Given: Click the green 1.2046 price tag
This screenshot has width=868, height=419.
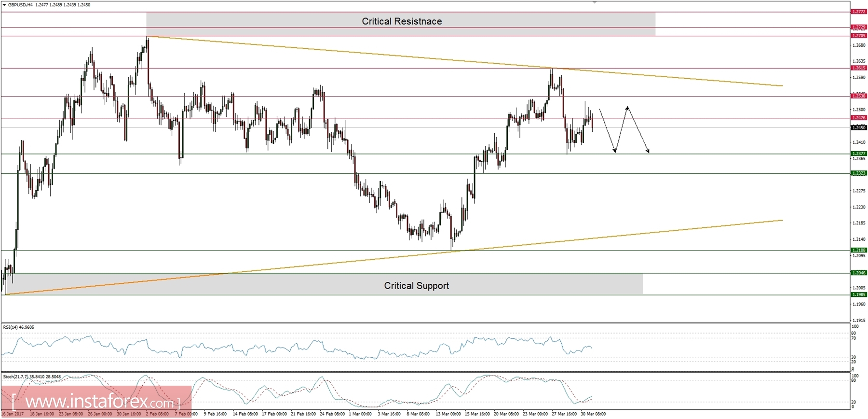Looking at the screenshot, I should (858, 273).
